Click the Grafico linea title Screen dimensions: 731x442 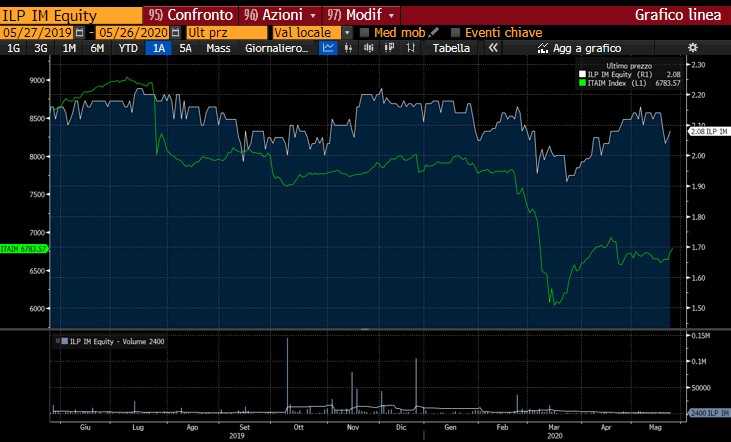(x=678, y=15)
